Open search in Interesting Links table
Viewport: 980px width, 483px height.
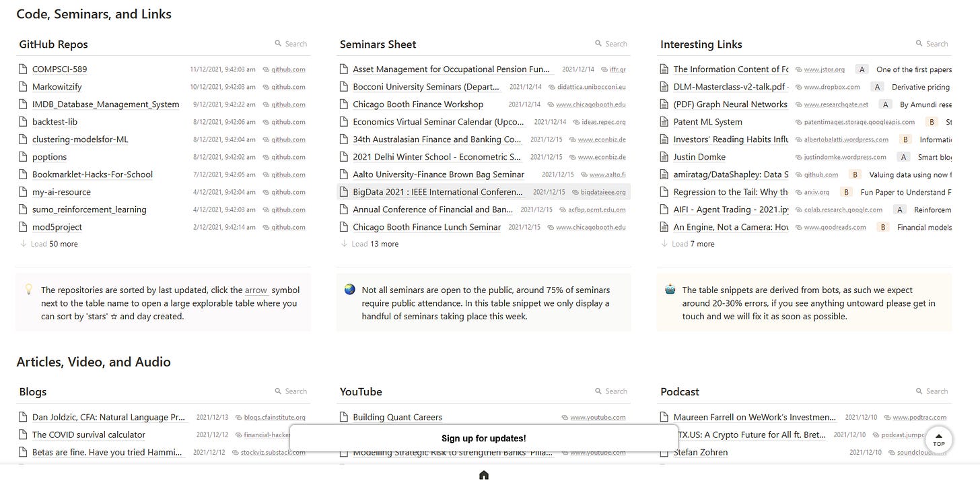pyautogui.click(x=932, y=44)
